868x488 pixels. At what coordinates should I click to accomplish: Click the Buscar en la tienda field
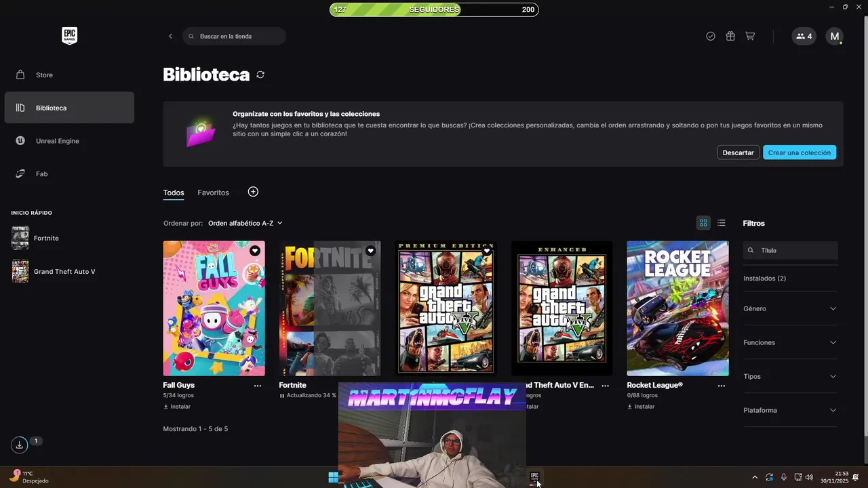[234, 36]
